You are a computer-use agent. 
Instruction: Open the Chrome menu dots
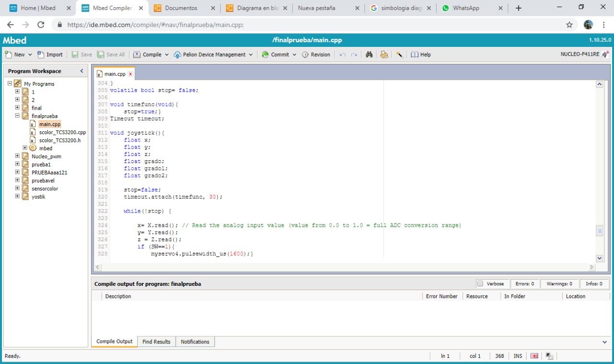[603, 24]
